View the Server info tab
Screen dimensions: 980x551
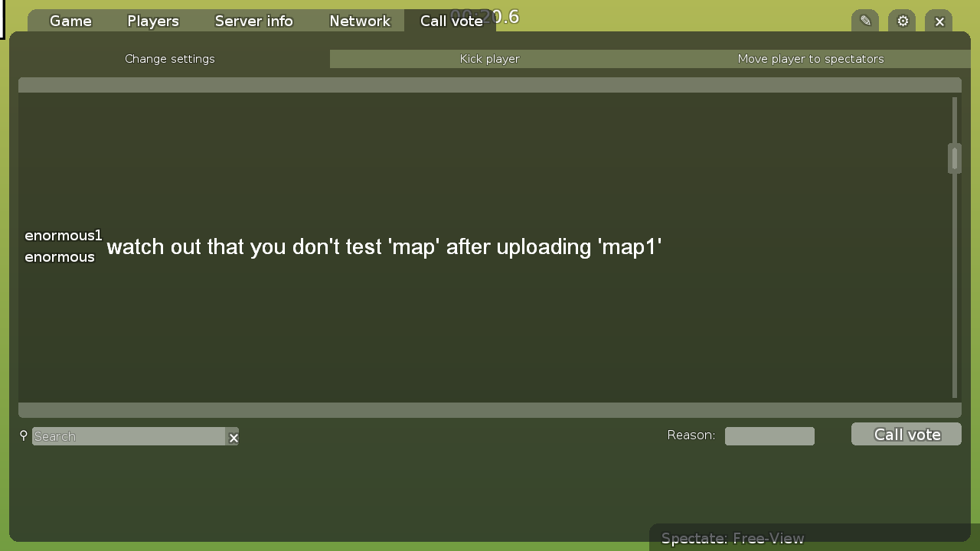pyautogui.click(x=253, y=21)
